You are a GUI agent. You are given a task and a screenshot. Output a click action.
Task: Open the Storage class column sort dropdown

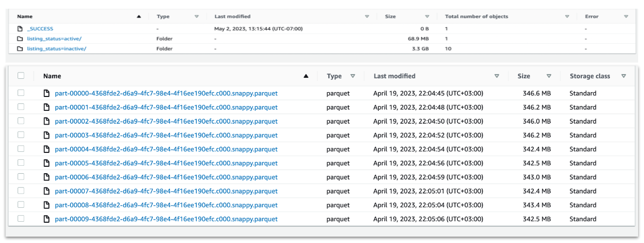(623, 76)
